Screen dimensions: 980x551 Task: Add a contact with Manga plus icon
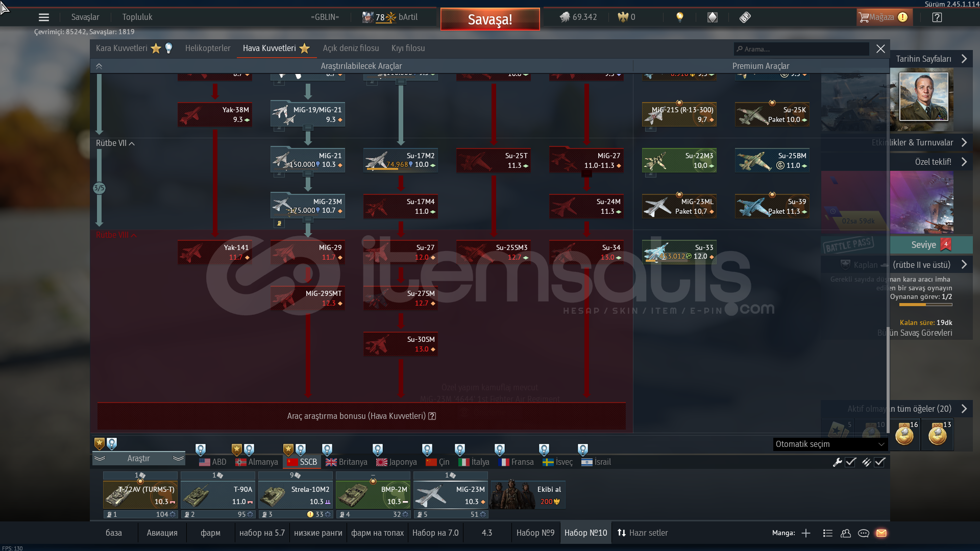(x=806, y=533)
